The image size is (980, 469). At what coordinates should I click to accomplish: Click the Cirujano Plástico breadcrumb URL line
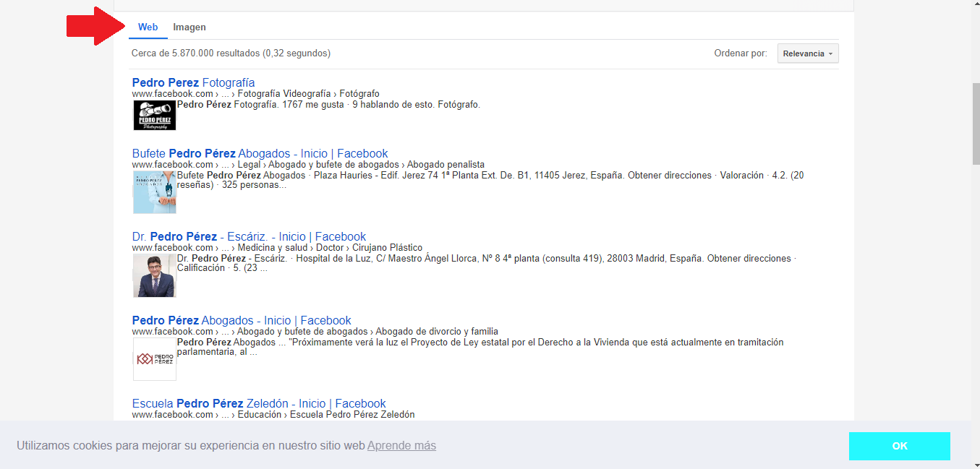(277, 248)
